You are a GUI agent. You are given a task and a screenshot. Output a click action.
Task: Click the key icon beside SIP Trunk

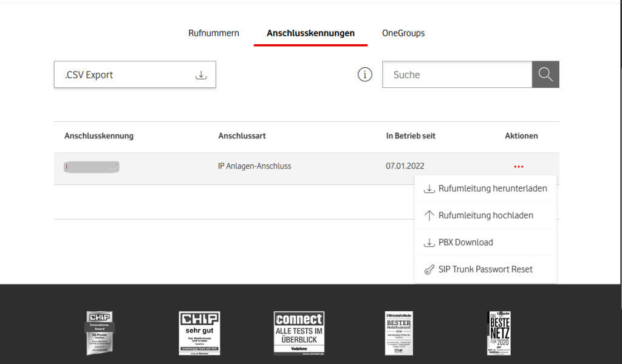tap(429, 270)
